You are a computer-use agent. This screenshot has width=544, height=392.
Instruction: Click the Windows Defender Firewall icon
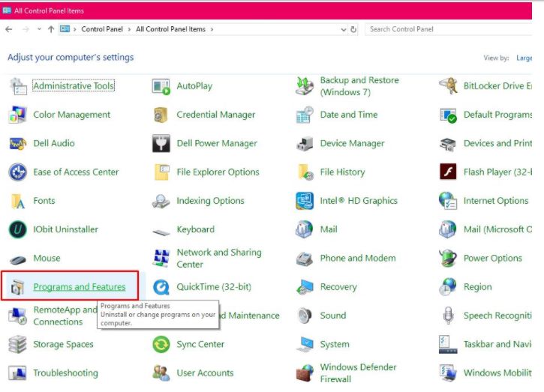[305, 373]
